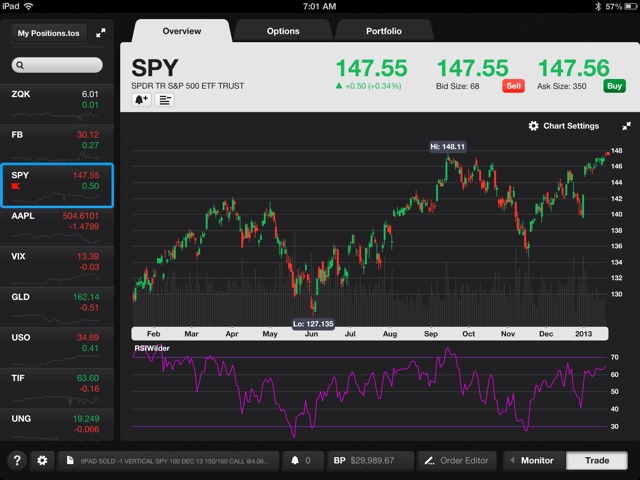
Task: Click the green Buy button
Action: tap(614, 86)
